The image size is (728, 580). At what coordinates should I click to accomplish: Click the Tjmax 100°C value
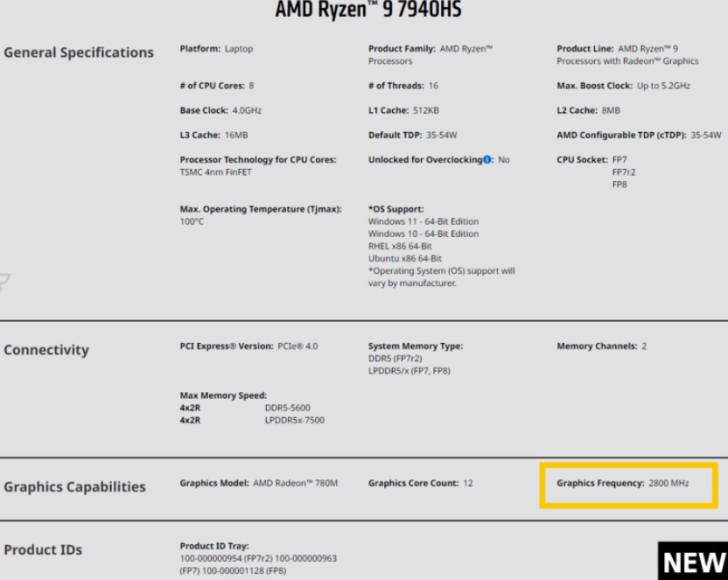point(192,222)
